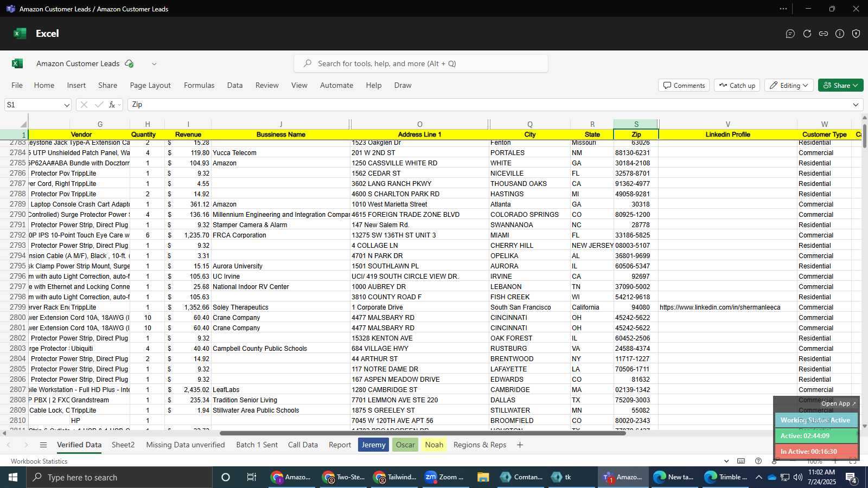Screen dimensions: 868x488
Task: Click the Name Box showing S1
Action: tap(34, 105)
